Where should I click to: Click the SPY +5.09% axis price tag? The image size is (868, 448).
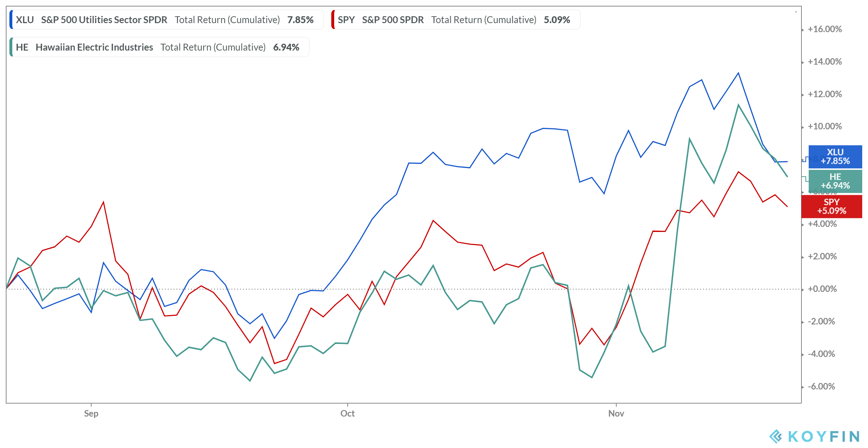coord(831,206)
